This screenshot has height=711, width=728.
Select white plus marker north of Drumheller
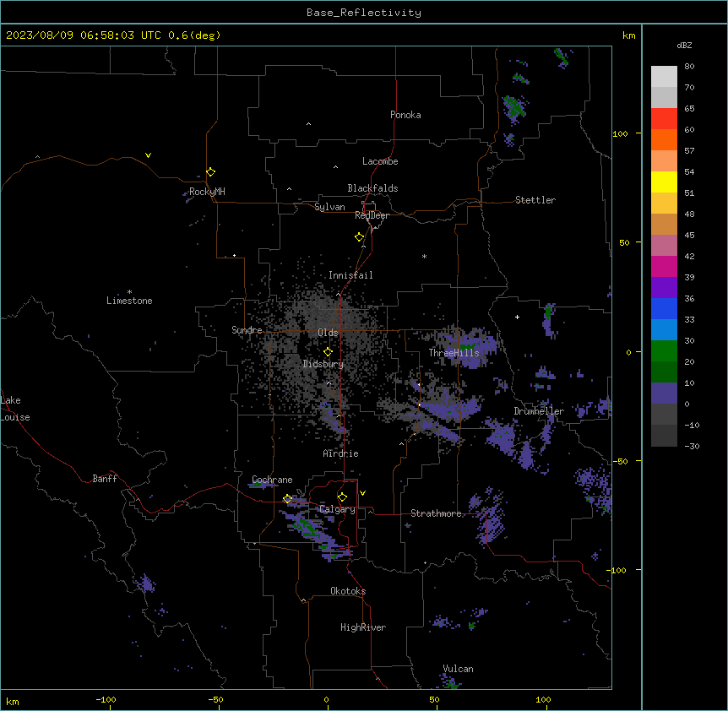click(517, 317)
